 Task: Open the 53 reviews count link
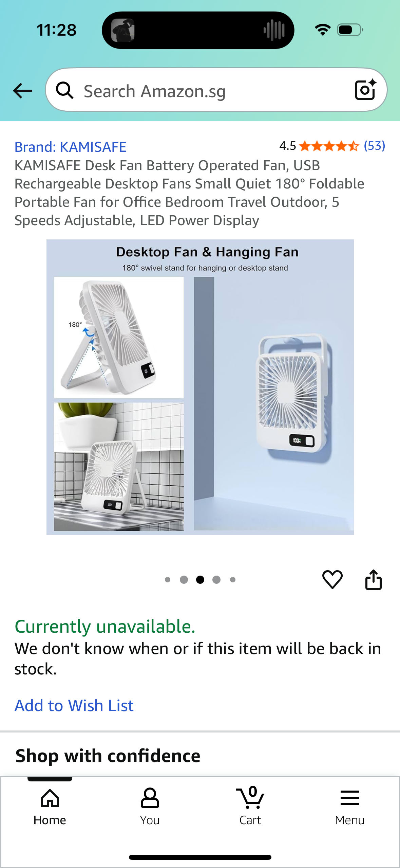coord(374,146)
